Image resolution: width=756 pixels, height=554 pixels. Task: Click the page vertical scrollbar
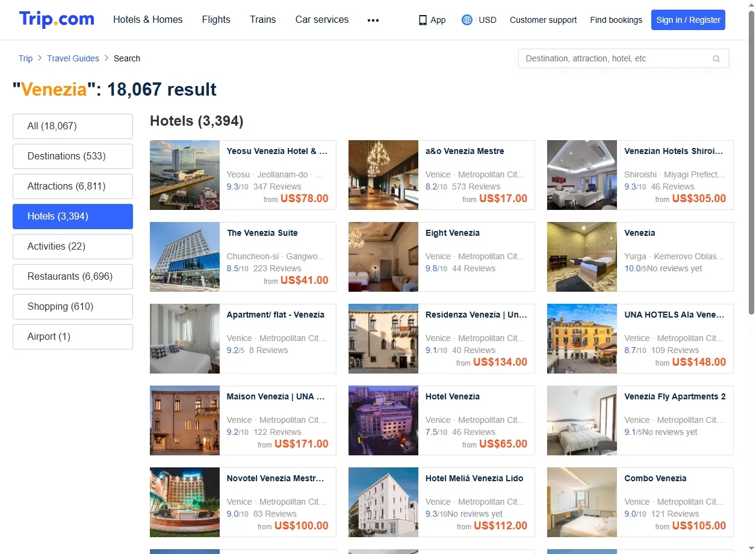point(751,162)
